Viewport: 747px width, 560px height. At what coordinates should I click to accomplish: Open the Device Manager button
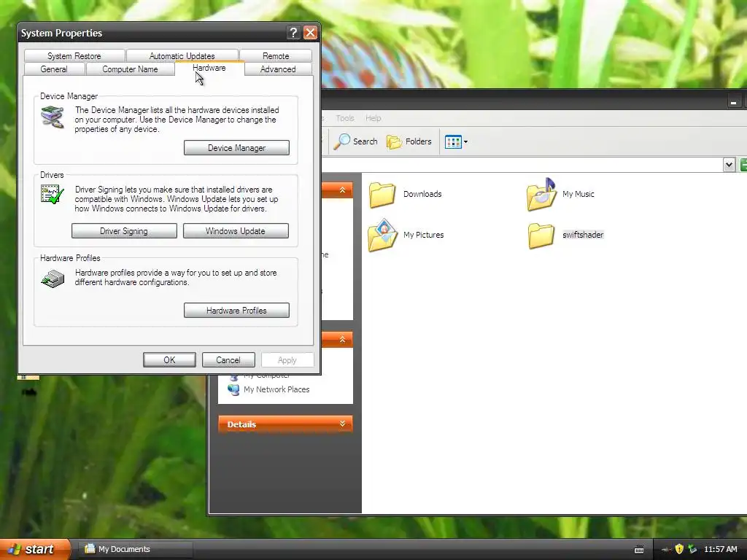click(x=236, y=147)
